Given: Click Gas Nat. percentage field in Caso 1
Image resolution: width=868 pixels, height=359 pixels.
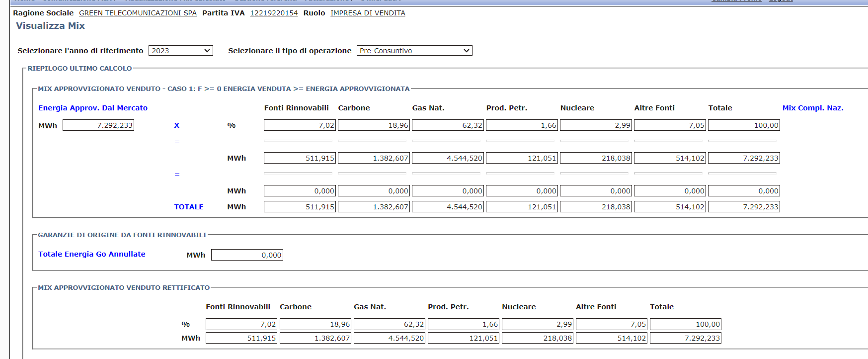Looking at the screenshot, I should 448,125.
